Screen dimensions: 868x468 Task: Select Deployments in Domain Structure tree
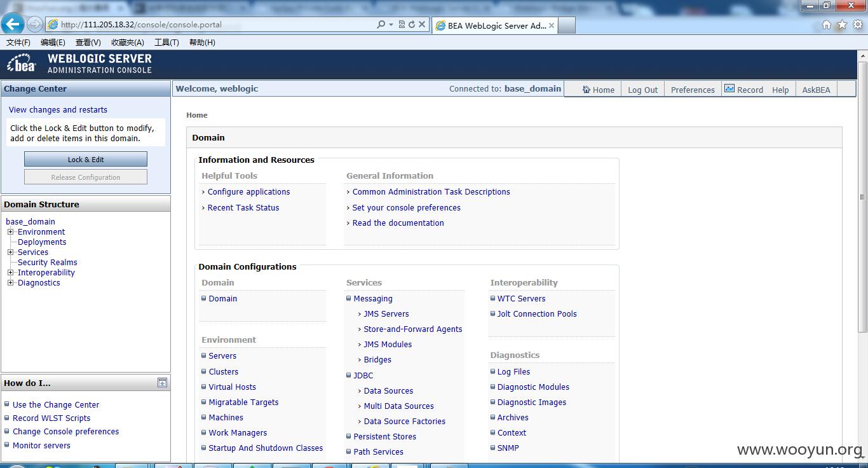[x=42, y=242]
